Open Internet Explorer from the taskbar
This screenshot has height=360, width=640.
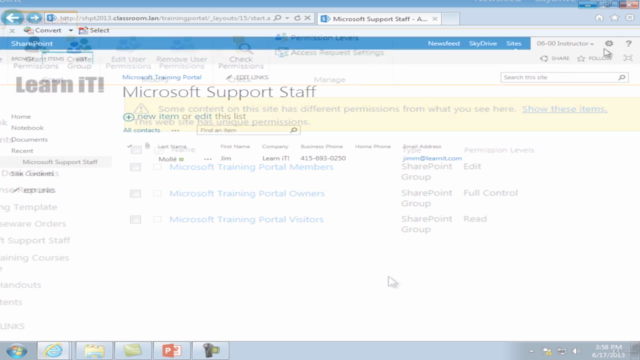(x=53, y=351)
